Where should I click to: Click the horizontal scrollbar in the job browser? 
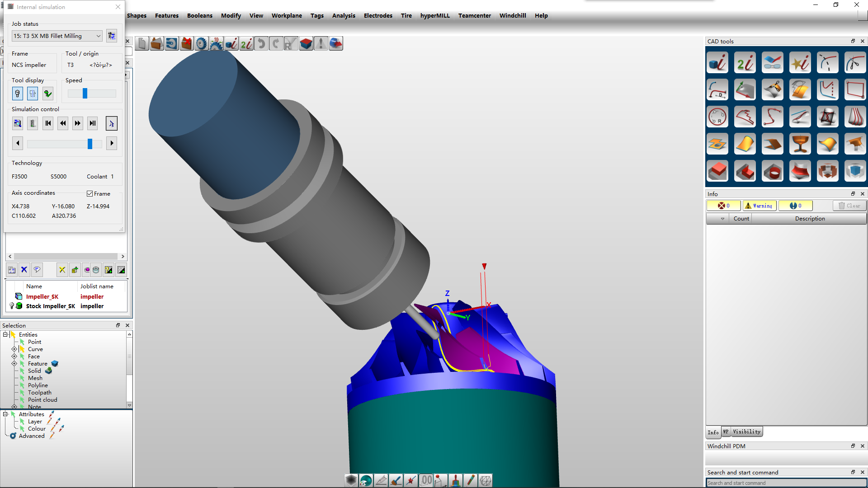pos(66,256)
